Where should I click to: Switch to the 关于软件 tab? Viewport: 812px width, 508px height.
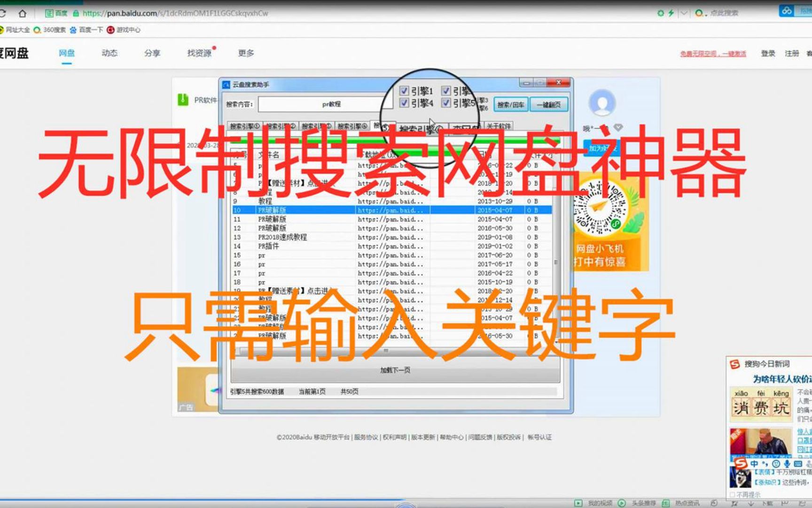pos(499,126)
